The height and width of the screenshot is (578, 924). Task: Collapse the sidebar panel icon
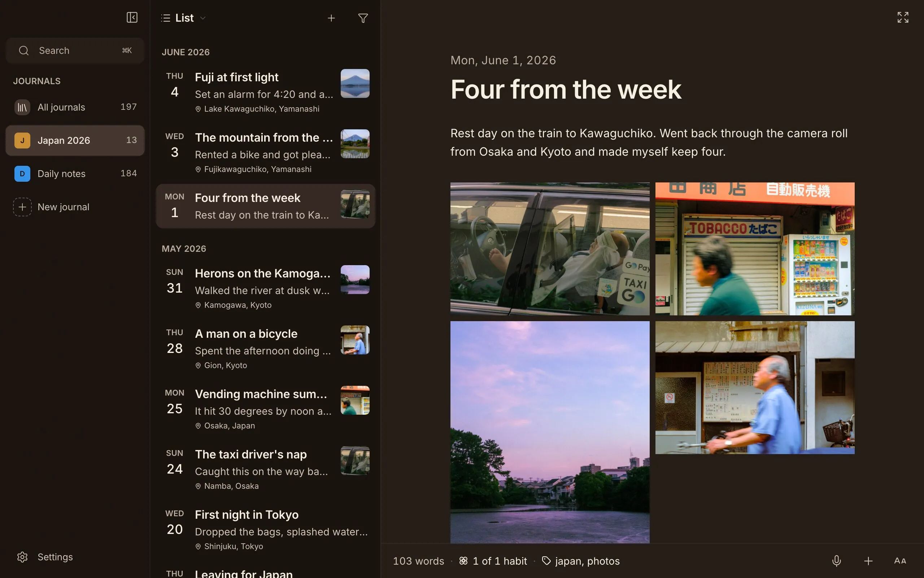(132, 18)
